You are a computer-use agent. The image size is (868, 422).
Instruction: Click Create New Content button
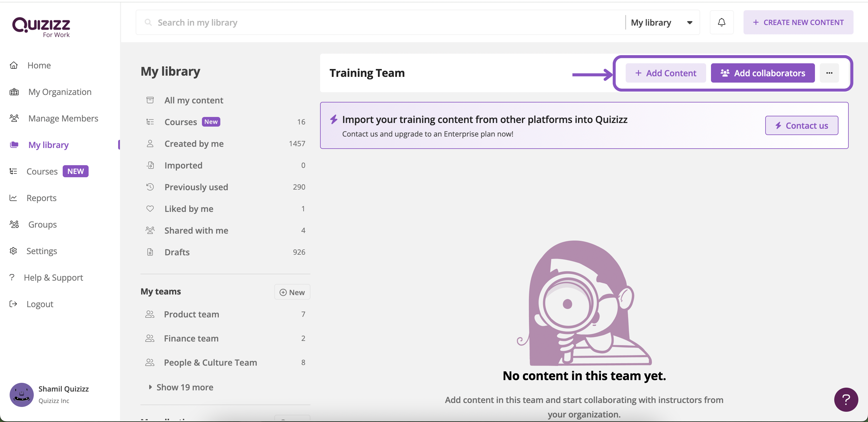coord(798,22)
